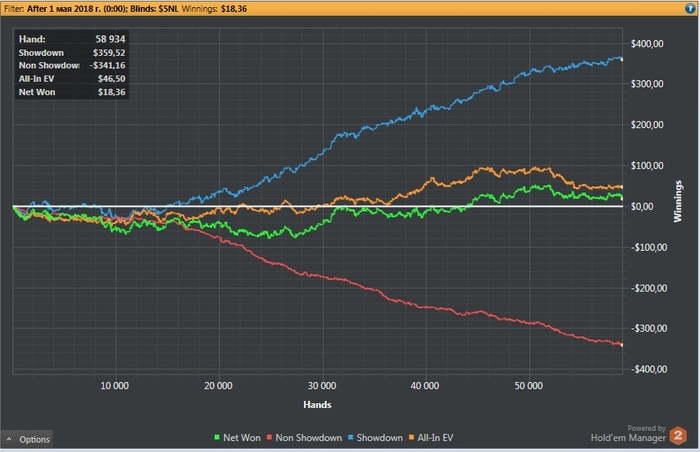Select the Showdown $359,52 value
Viewport: 700px width, 452px height.
point(109,53)
